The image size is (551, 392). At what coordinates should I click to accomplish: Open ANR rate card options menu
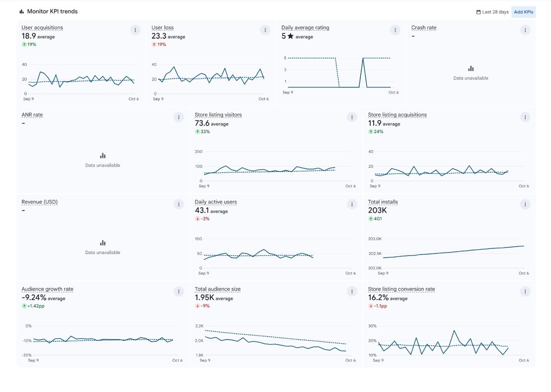(x=179, y=117)
